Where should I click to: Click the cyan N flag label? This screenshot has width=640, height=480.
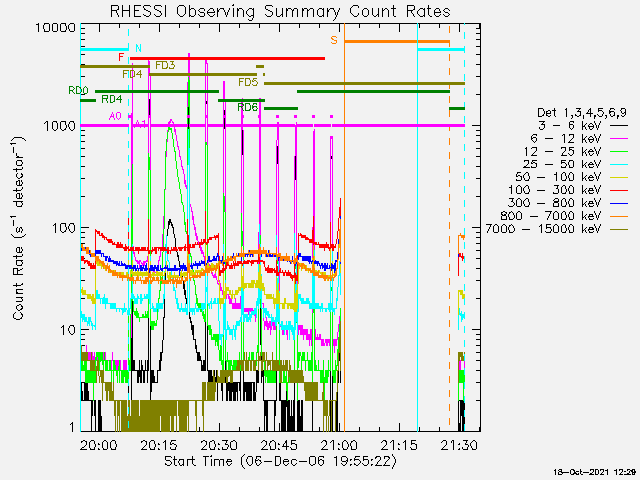click(138, 48)
